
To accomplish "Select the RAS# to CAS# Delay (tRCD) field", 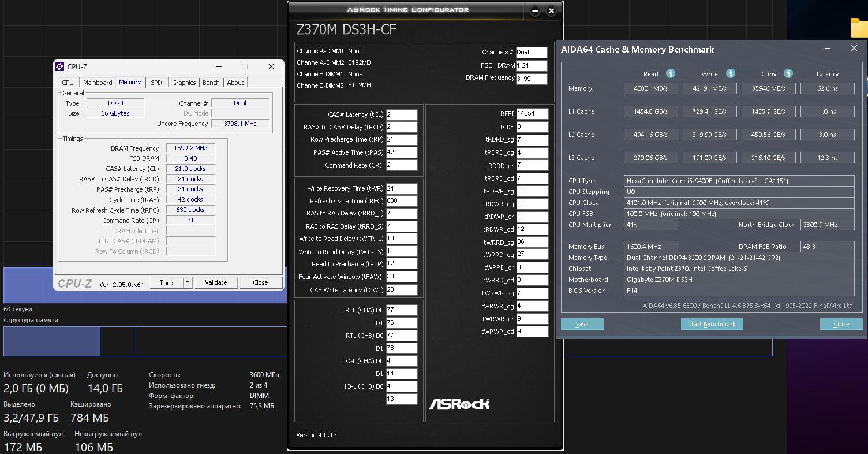I will point(402,127).
